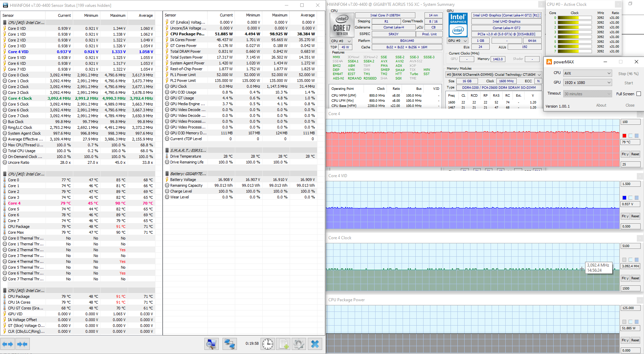
Task: Enable the Full Screen checkbox in powerMAX
Action: tap(639, 94)
